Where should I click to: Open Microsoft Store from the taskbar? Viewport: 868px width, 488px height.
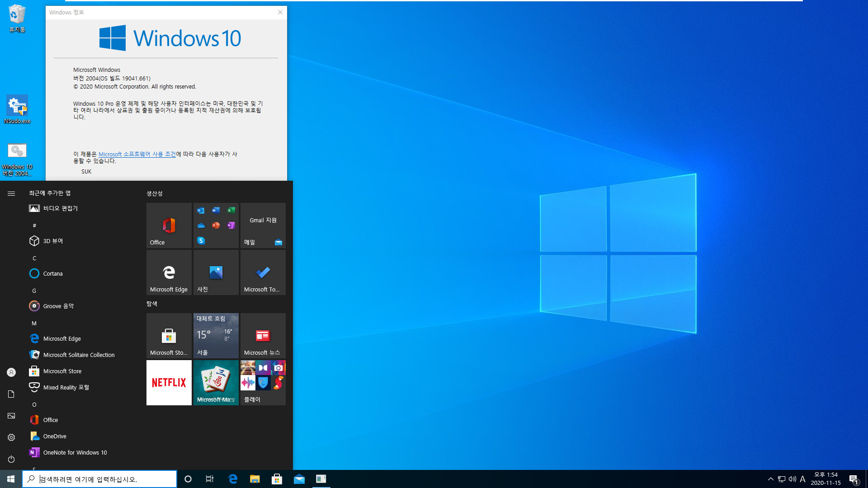(x=277, y=479)
